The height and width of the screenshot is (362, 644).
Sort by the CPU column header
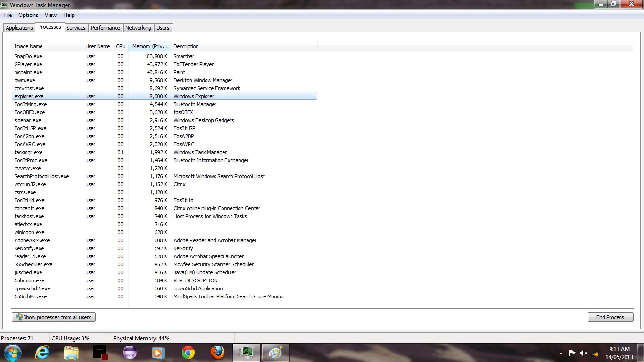(x=121, y=46)
